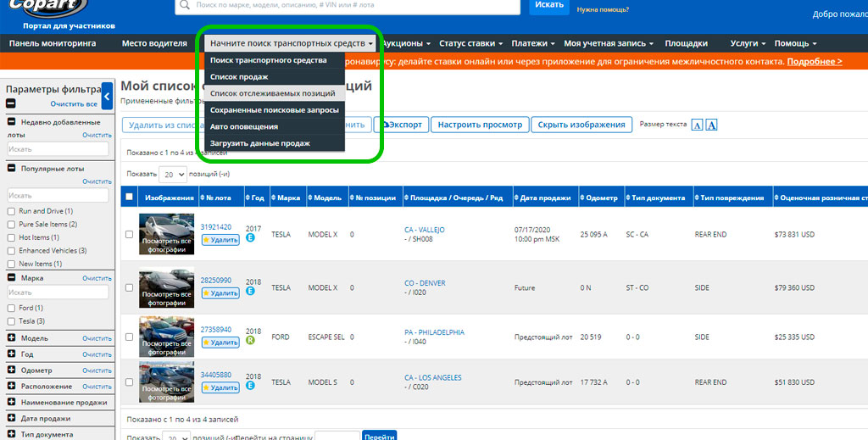Image resolution: width=868 pixels, height=440 pixels.
Task: Open CA - VALLEJO yard link
Action: (x=424, y=230)
